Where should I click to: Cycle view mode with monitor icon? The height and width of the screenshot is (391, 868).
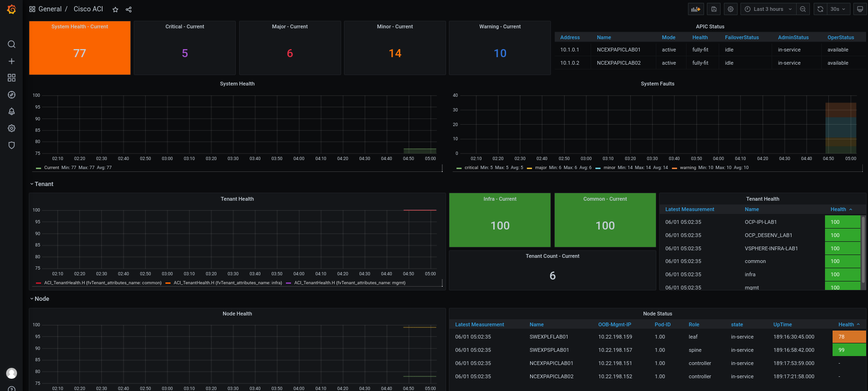tap(860, 9)
